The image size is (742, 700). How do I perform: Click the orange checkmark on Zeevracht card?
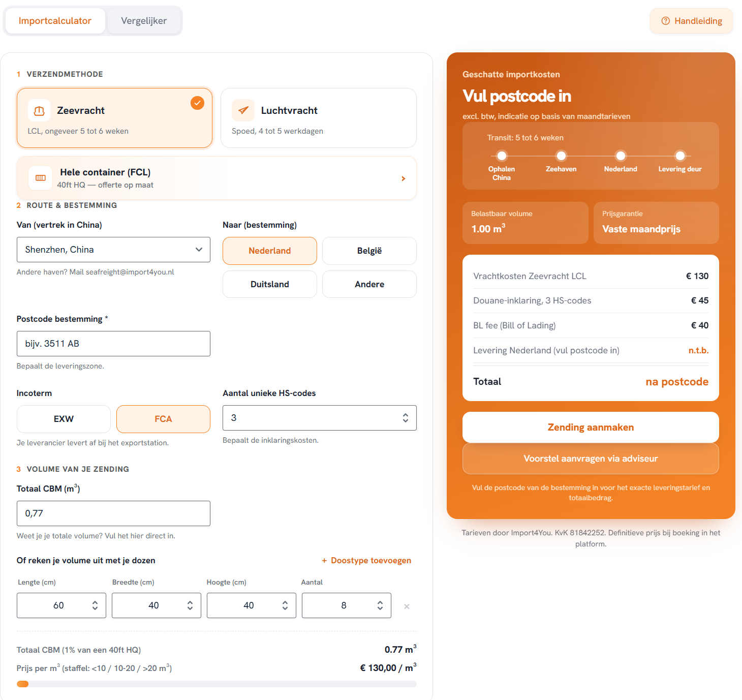tap(197, 103)
